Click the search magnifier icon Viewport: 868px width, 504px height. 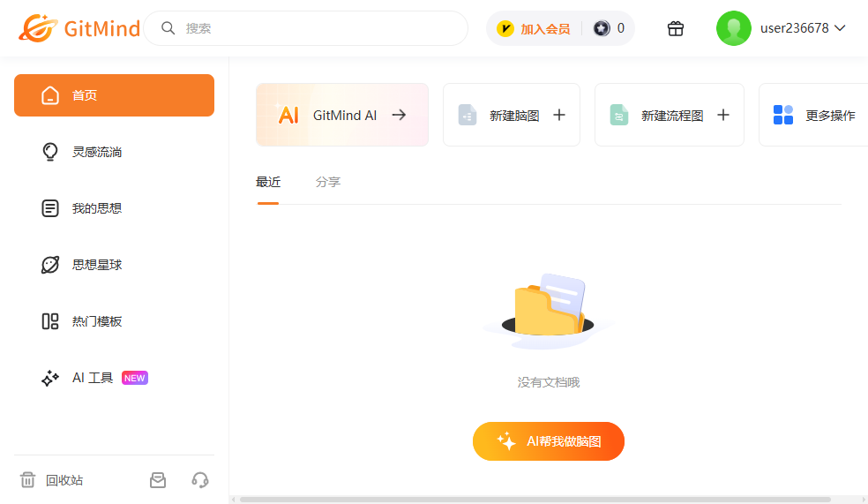168,28
